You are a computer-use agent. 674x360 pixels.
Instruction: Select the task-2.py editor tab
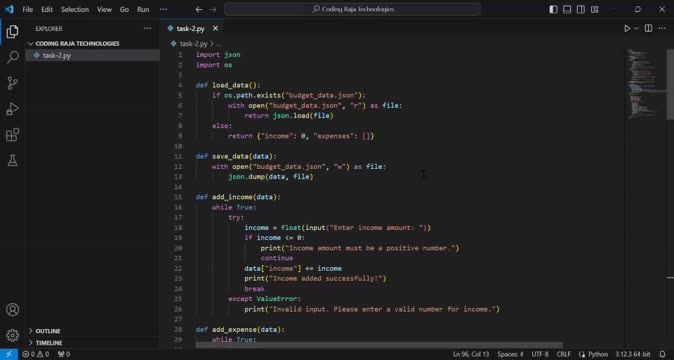pos(192,28)
